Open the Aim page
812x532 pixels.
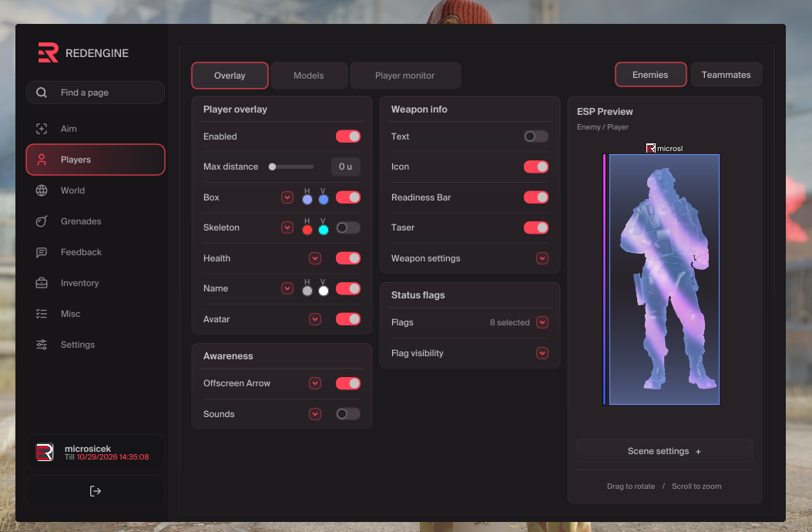[96, 129]
